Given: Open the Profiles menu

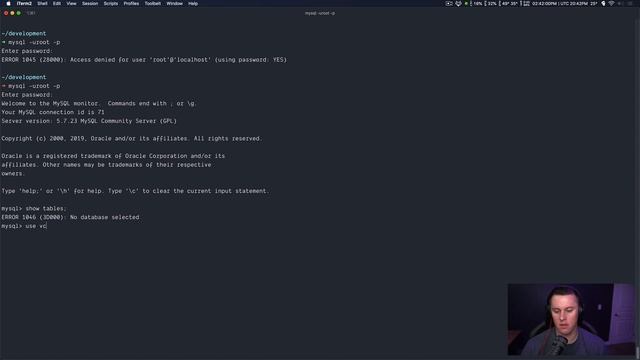Looking at the screenshot, I should click(131, 3).
